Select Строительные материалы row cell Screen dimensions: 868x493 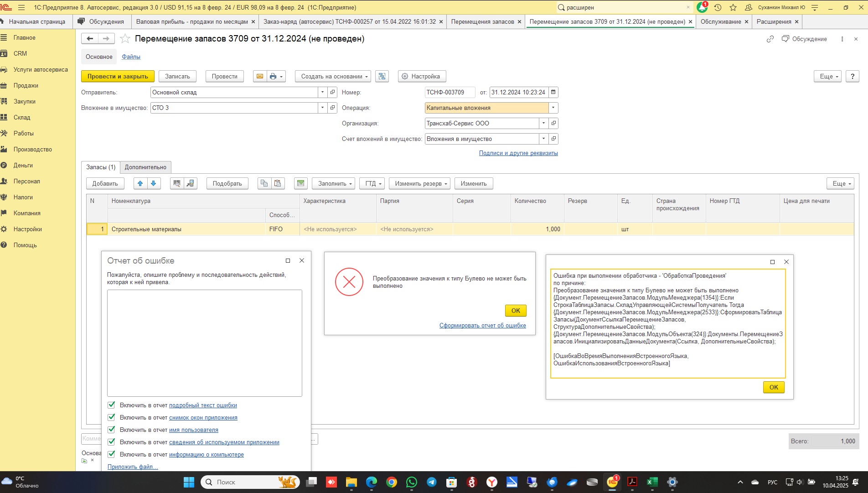tap(186, 229)
